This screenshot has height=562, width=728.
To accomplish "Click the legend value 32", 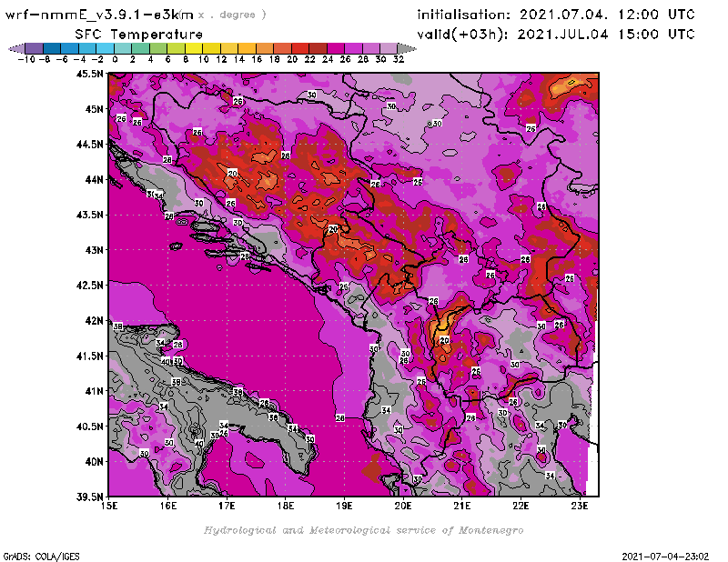I will (x=399, y=60).
